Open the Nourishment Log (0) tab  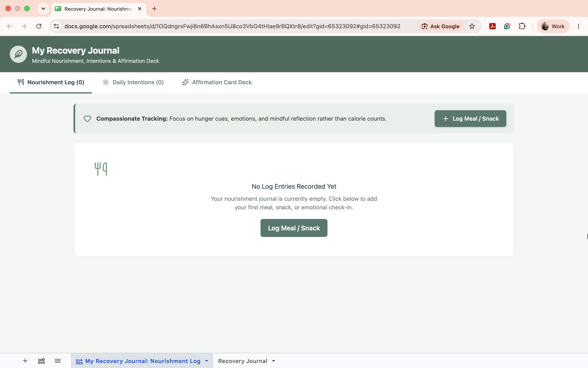pos(51,82)
